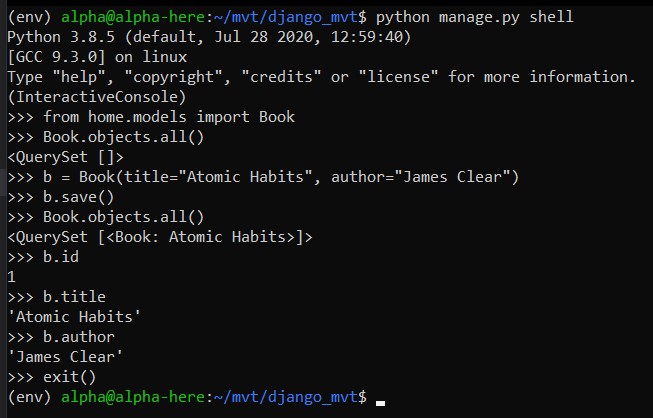Screen dimensions: 653x418
Task: Click the 'from home.models import Book' line
Action: pyautogui.click(x=169, y=117)
